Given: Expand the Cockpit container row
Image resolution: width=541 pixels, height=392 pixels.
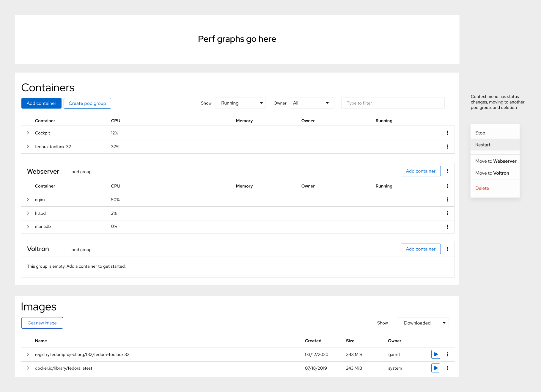Looking at the screenshot, I should click(x=28, y=133).
